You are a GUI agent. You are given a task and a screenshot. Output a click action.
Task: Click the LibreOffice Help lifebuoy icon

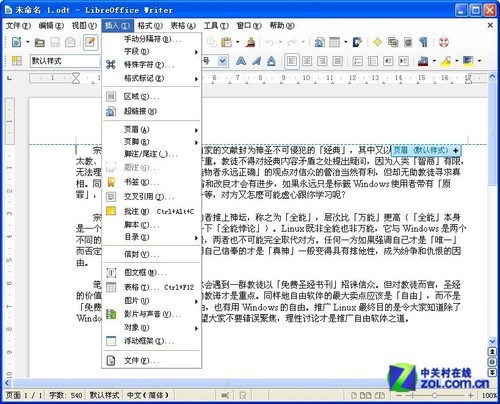point(444,42)
